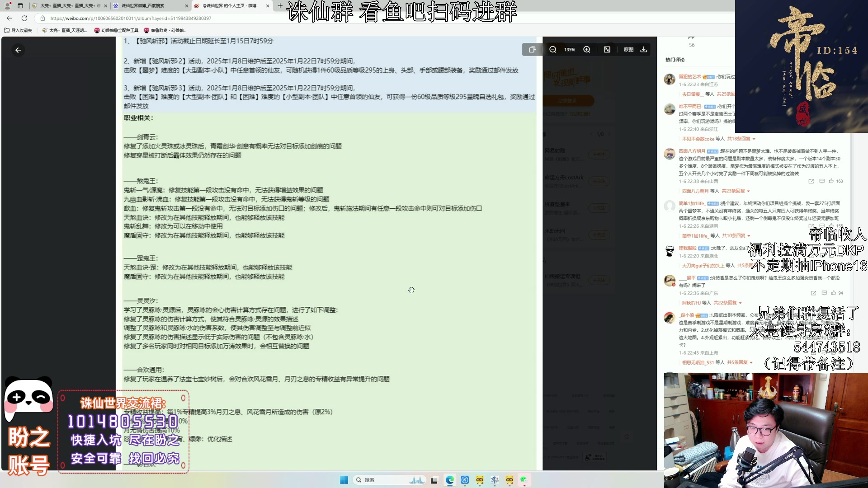This screenshot has height=488, width=868.
Task: Expand 共18条回复 replies under 唯不平而已
Action: pos(741,139)
